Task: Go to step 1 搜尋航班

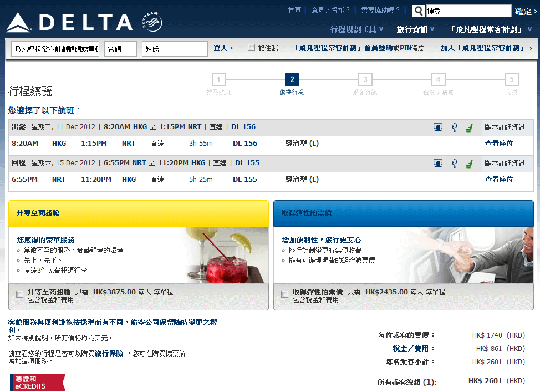Action: click(x=218, y=79)
